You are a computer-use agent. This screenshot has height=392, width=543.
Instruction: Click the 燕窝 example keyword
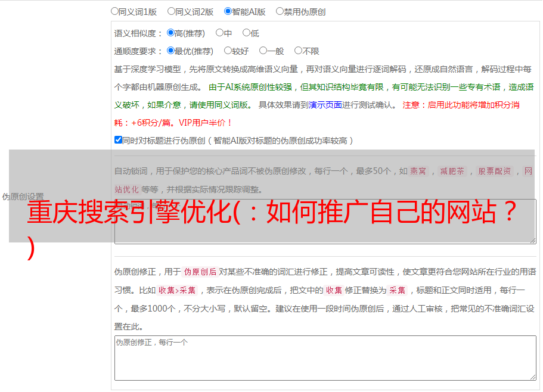[x=418, y=171]
